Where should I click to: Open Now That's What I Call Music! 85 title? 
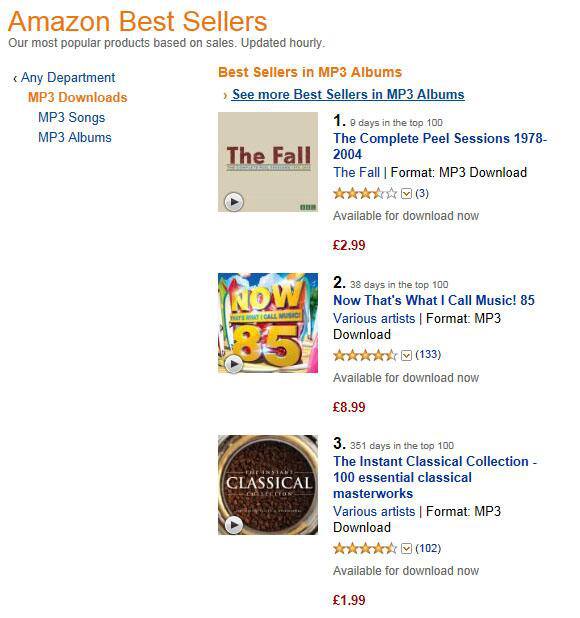point(434,300)
